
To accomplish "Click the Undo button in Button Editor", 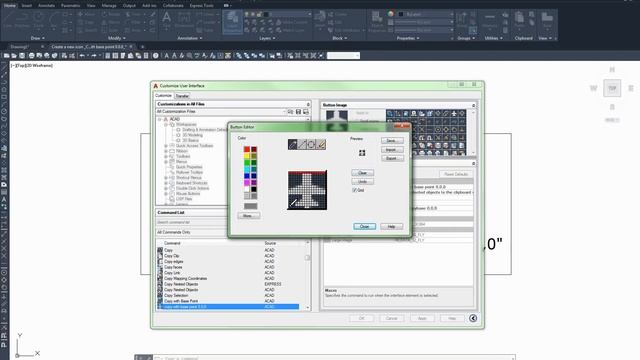I will tap(362, 182).
